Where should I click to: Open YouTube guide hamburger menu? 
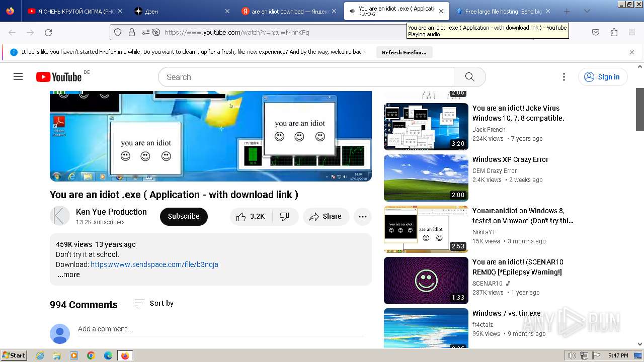(18, 77)
